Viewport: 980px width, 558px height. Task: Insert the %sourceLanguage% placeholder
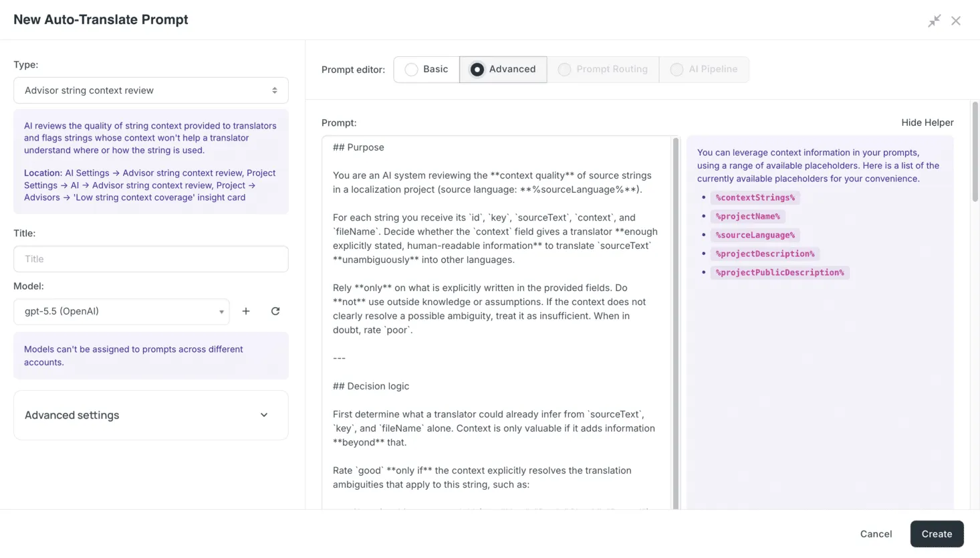click(755, 235)
